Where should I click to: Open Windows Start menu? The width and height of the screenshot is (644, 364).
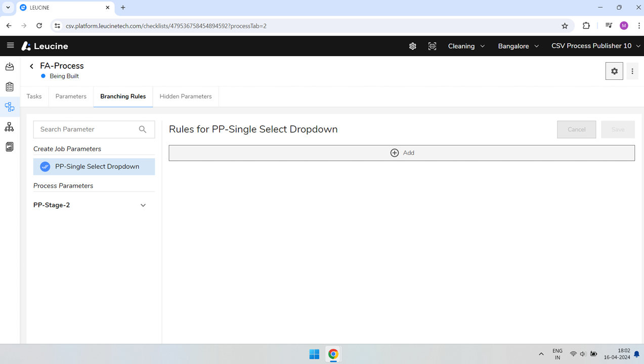314,354
